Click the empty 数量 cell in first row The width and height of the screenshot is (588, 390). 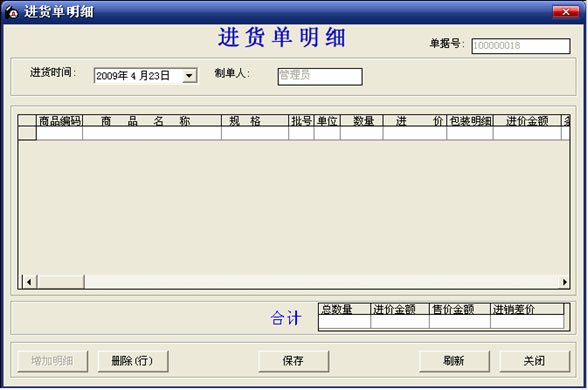click(x=362, y=133)
